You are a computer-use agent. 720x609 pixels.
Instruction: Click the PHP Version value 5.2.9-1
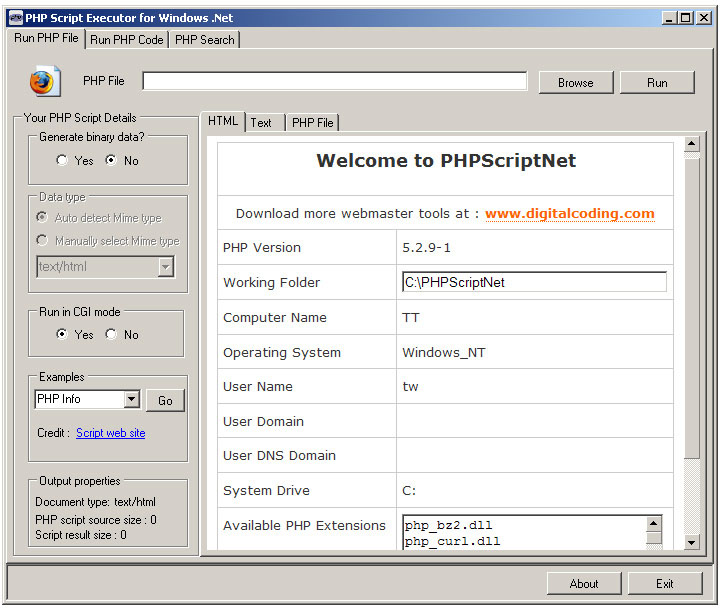point(427,248)
